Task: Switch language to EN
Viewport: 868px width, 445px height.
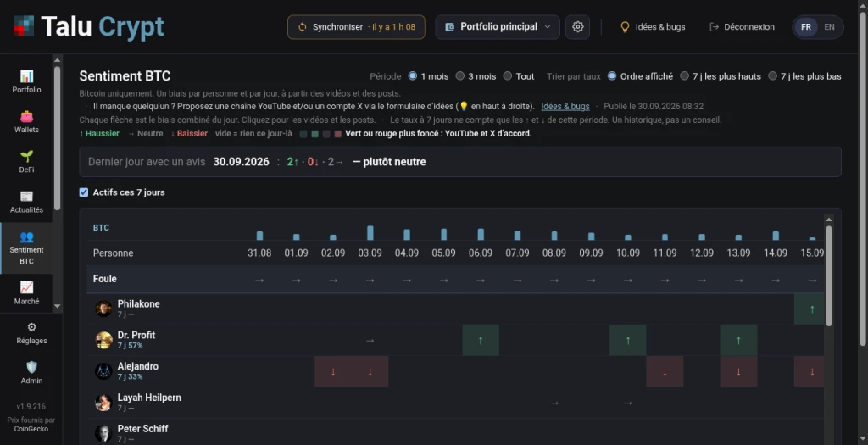Action: (x=829, y=26)
